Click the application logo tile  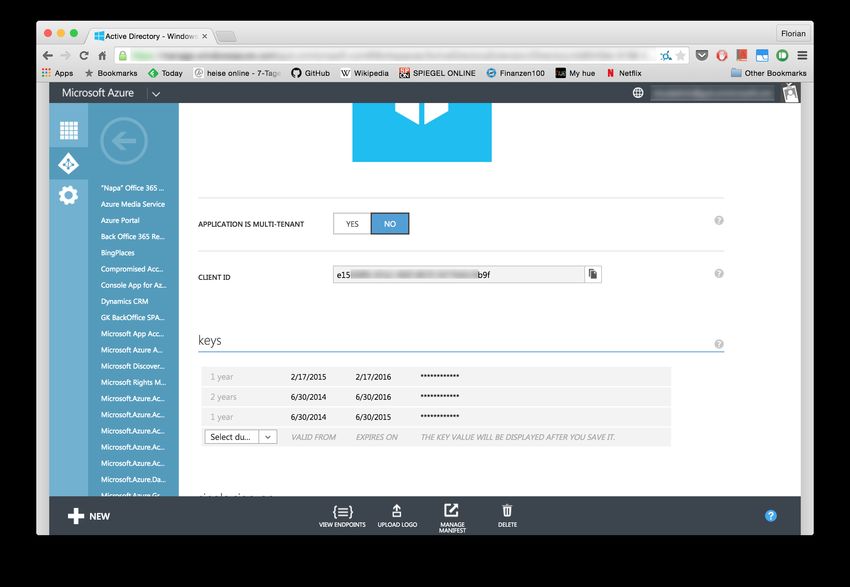(x=422, y=132)
